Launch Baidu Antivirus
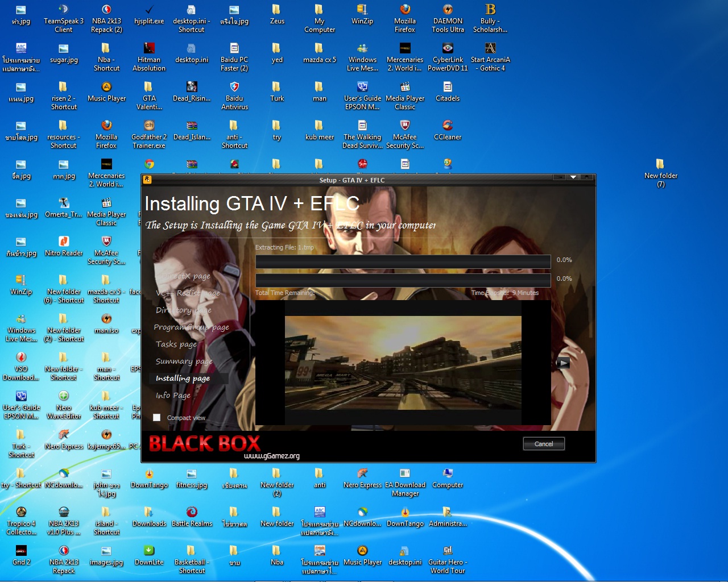Viewport: 728px width, 582px height. [x=234, y=95]
